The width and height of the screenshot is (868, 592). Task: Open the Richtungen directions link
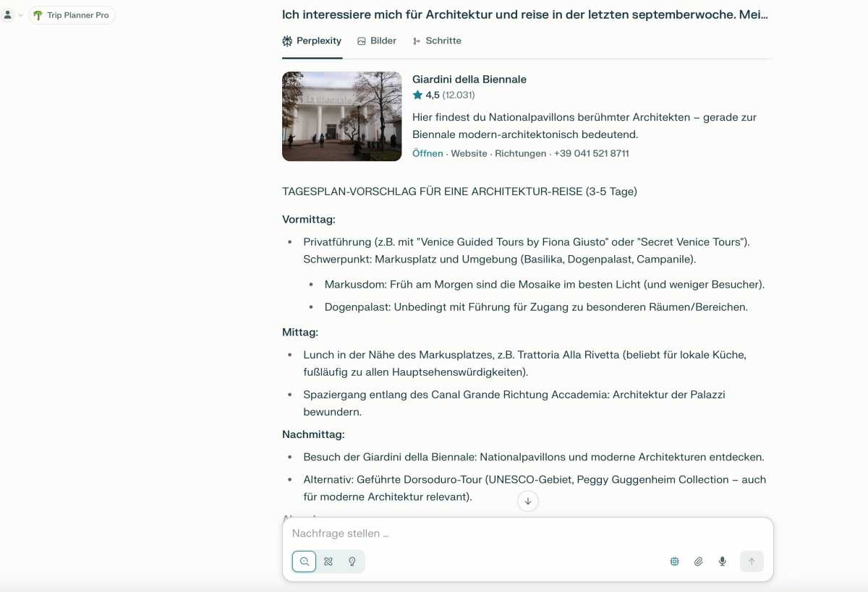tap(521, 153)
